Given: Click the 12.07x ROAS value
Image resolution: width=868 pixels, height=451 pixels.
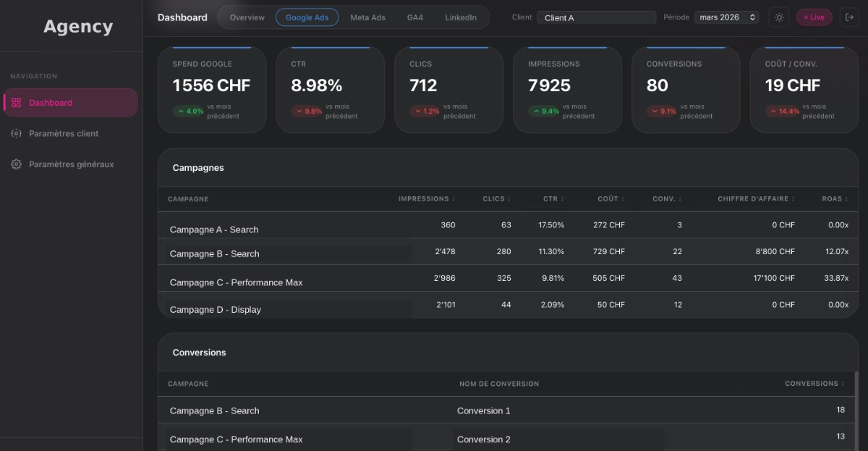Looking at the screenshot, I should point(836,252).
